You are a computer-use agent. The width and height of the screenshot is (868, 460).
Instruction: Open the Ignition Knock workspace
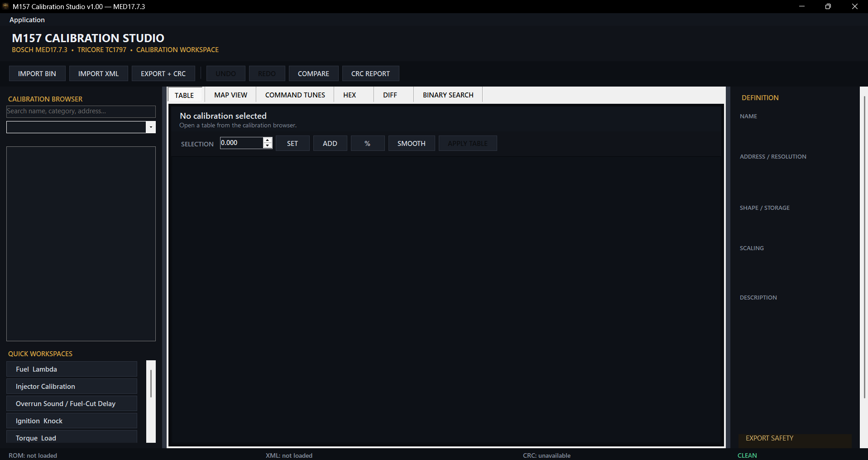click(72, 421)
